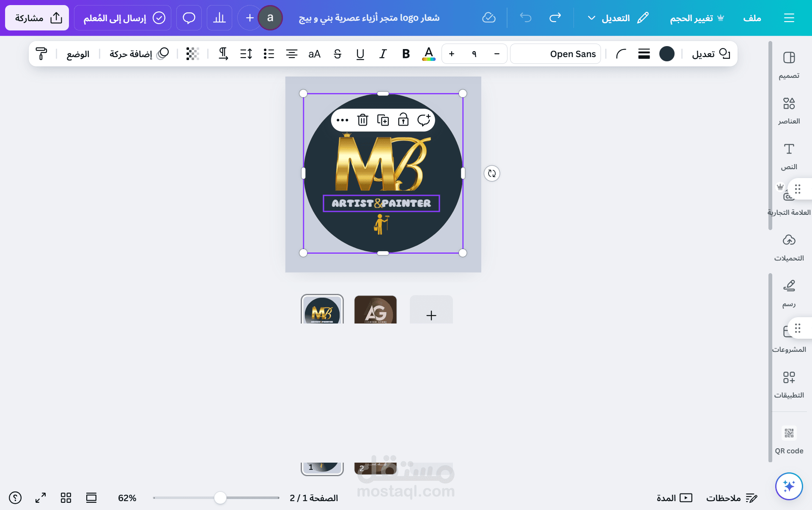This screenshot has height=510, width=812.
Task: Open the Open Sans font dropdown
Action: coord(555,54)
